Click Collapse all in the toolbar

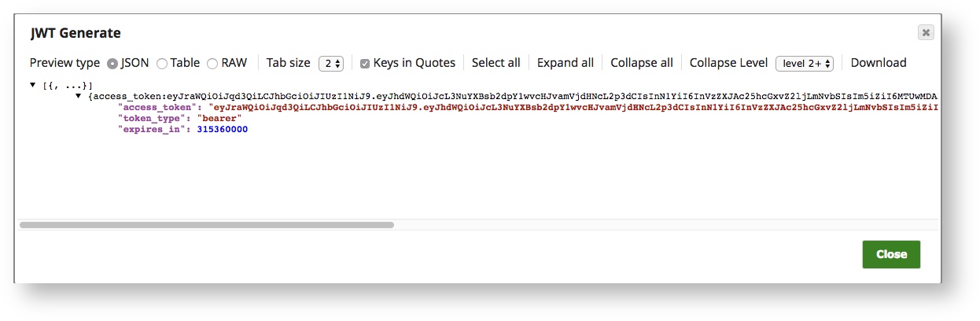[641, 63]
